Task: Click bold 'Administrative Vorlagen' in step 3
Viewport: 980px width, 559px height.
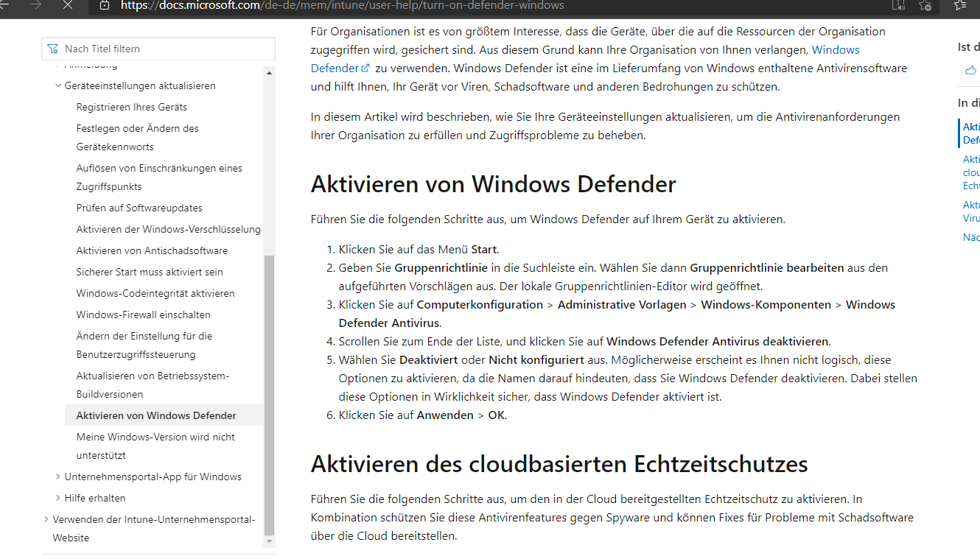Action: point(622,304)
